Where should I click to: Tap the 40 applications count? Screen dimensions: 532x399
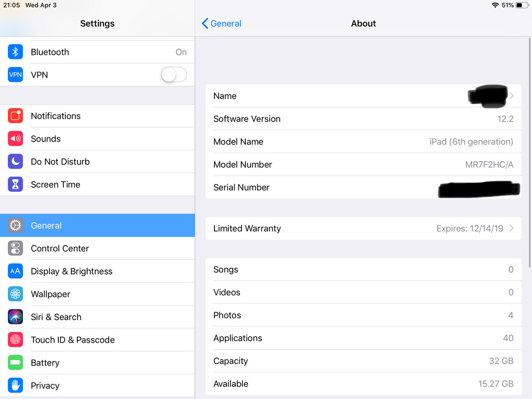(x=508, y=338)
